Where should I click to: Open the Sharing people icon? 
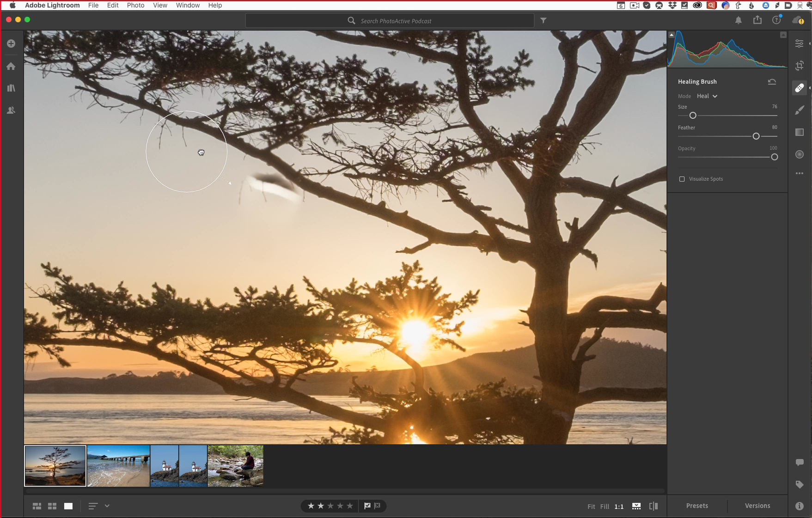point(11,110)
